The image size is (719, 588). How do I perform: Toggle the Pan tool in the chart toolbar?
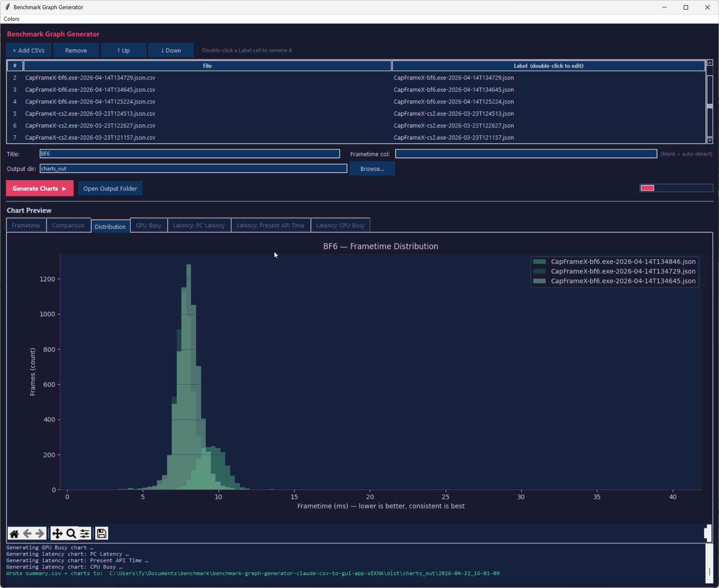[57, 533]
